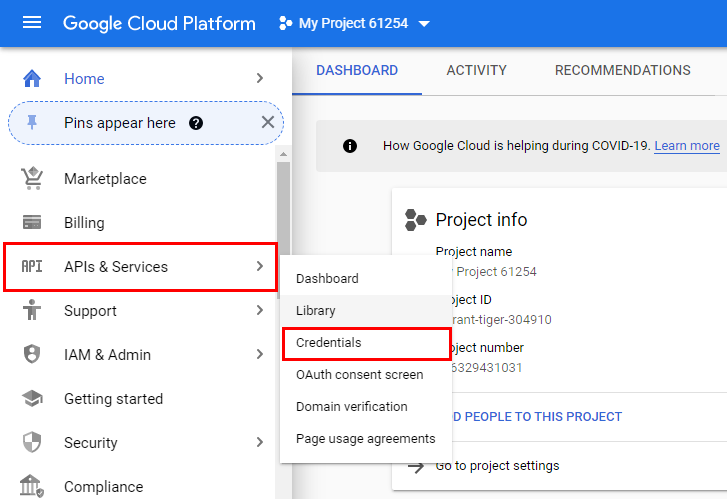Open the hamburger navigation menu

pos(32,22)
